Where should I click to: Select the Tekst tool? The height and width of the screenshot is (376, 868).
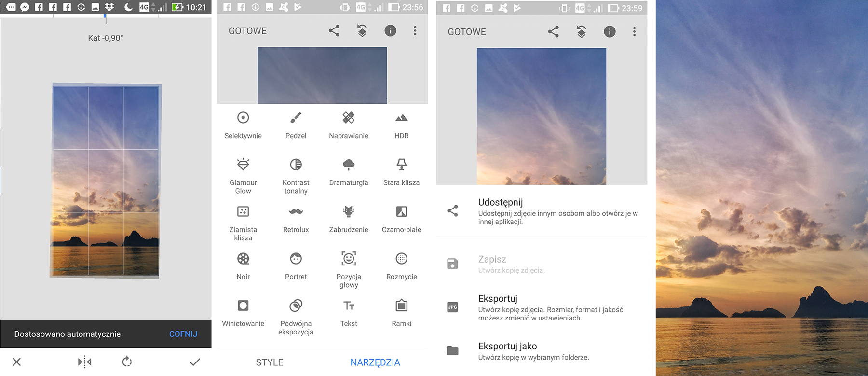pyautogui.click(x=349, y=314)
